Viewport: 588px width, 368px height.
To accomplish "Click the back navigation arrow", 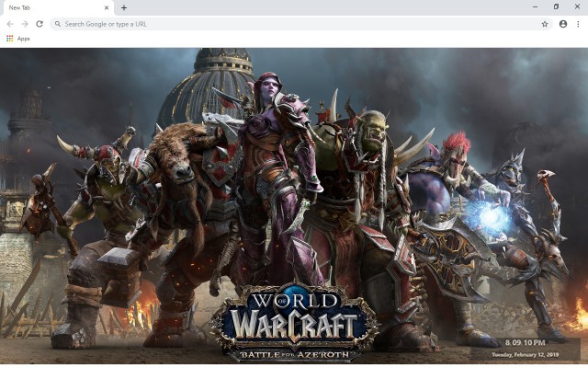I will [x=10, y=24].
